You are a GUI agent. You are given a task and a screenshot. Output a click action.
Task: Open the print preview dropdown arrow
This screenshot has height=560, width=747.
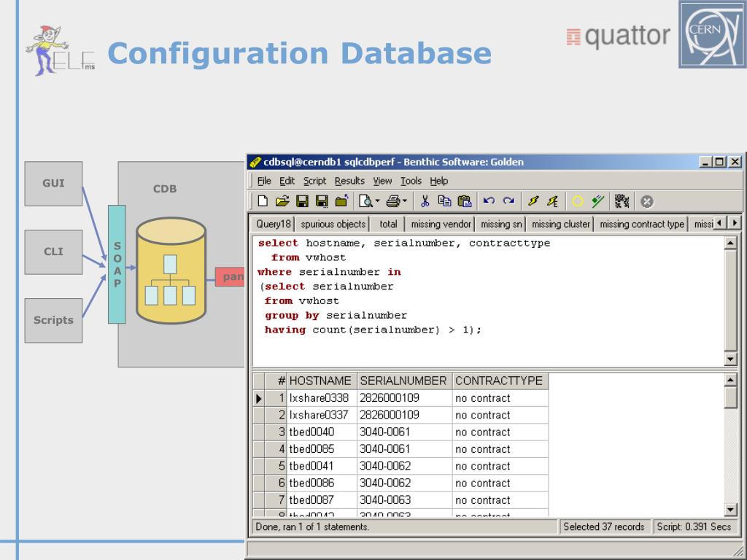click(x=377, y=201)
